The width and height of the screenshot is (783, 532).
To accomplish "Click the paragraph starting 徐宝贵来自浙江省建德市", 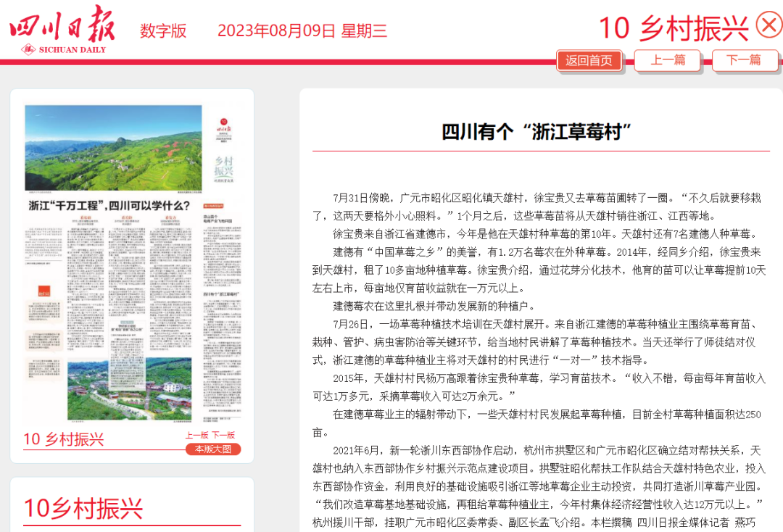I will [x=545, y=234].
